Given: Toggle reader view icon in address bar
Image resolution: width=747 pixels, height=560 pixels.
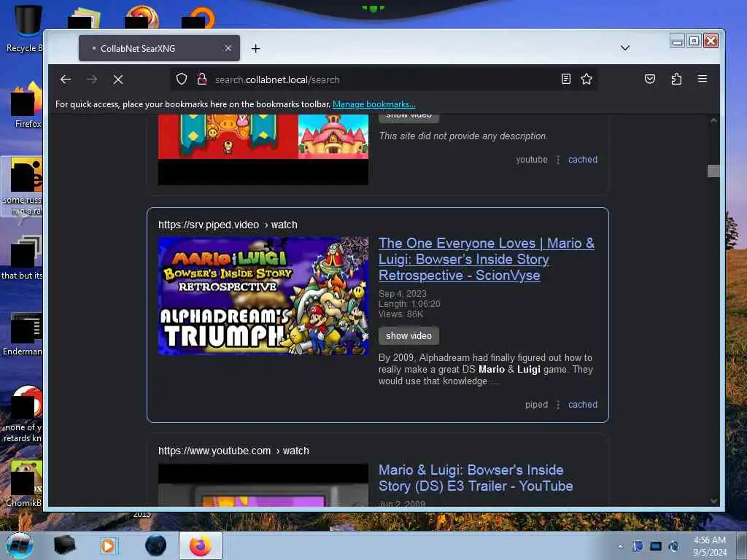Looking at the screenshot, I should [x=565, y=79].
